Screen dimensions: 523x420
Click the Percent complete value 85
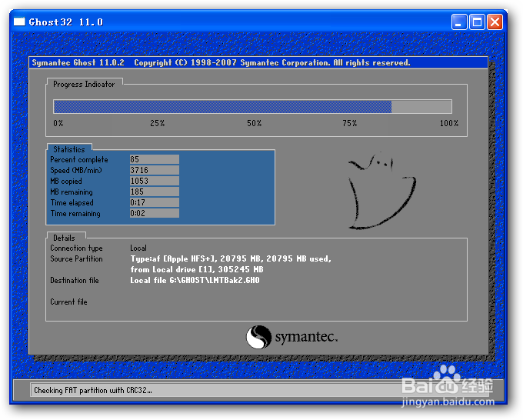155,159
